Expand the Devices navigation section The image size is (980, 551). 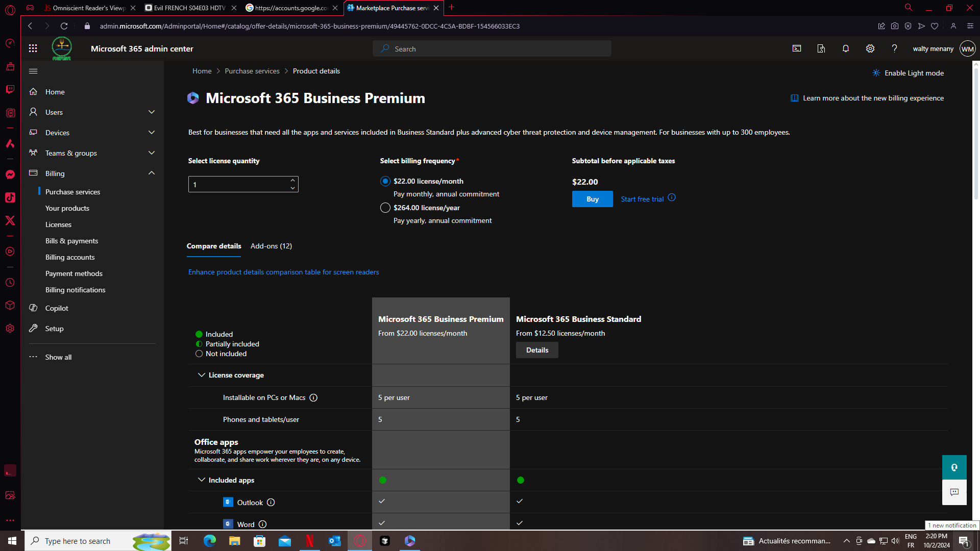point(152,133)
